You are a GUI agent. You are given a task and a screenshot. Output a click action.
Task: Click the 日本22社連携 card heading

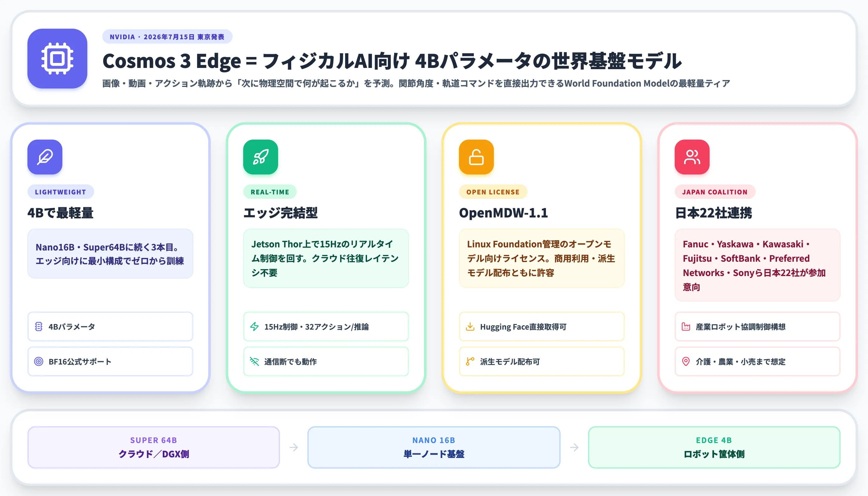[x=713, y=213]
